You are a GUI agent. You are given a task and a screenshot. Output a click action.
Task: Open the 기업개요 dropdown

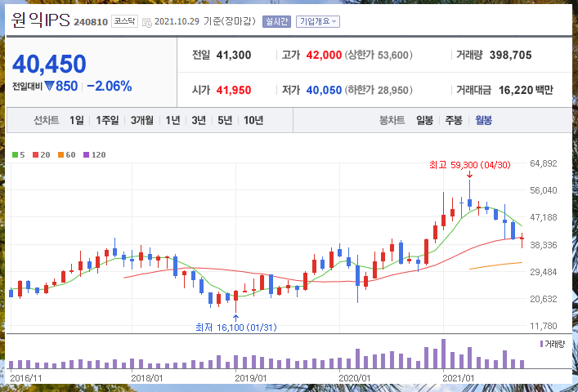point(318,22)
